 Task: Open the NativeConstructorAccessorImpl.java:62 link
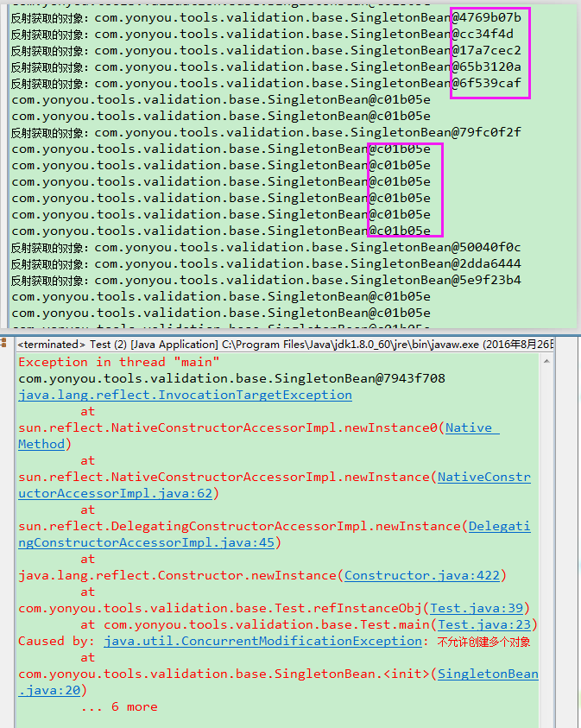[x=275, y=485]
